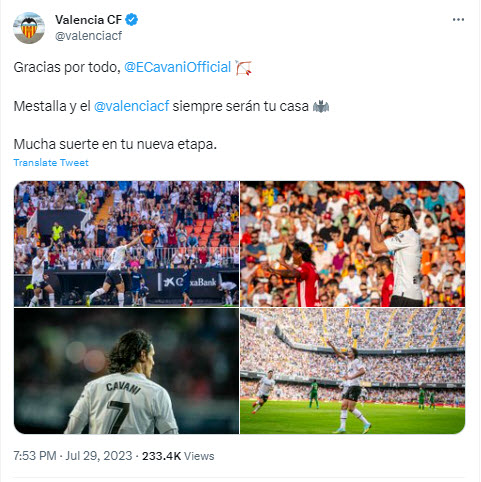Viewport: 481px width, 482px height.
Task: Click the bat emoji after casa
Action: pyautogui.click(x=321, y=106)
